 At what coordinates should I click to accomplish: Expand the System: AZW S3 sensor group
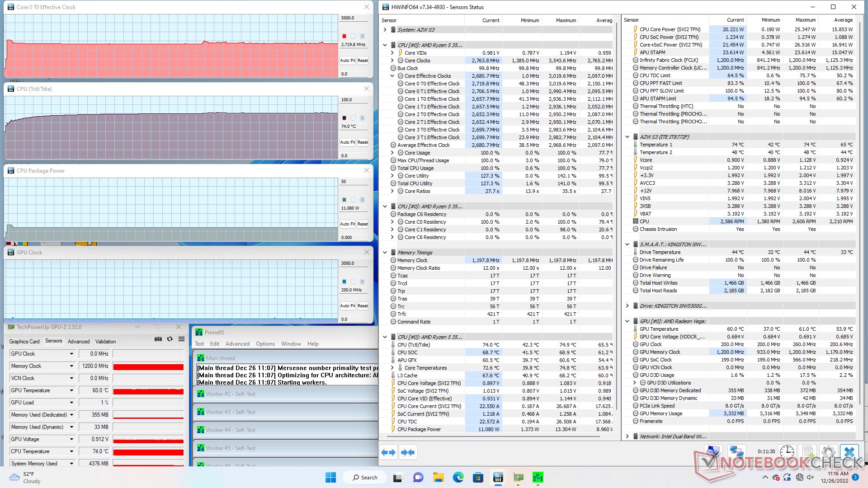(385, 30)
